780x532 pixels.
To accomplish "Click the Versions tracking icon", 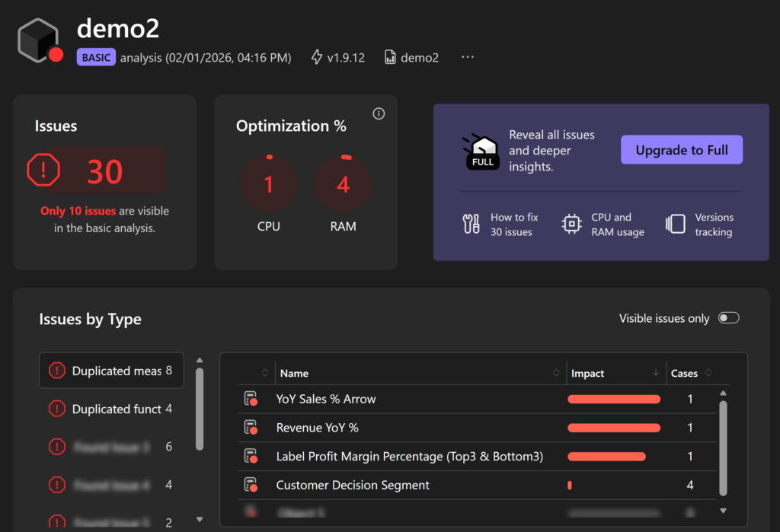I will (676, 225).
